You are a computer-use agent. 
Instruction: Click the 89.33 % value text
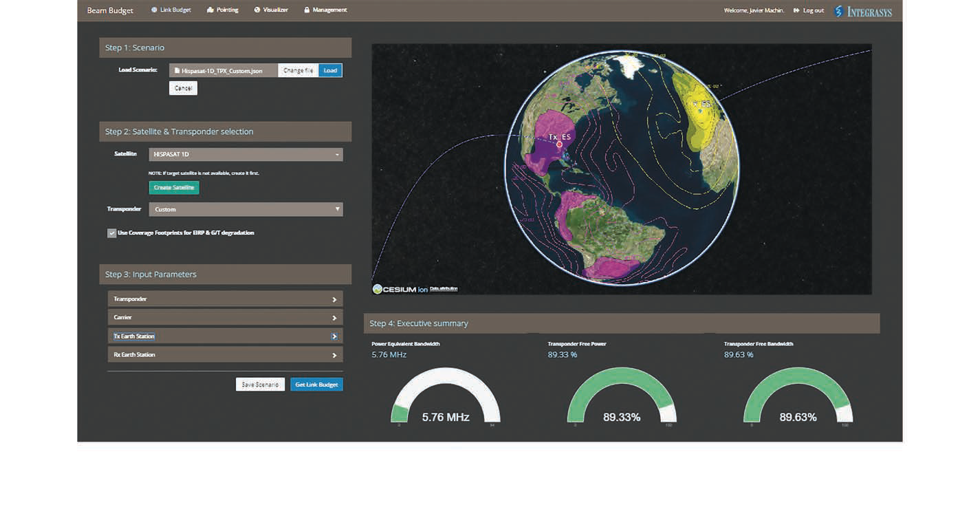pos(563,355)
